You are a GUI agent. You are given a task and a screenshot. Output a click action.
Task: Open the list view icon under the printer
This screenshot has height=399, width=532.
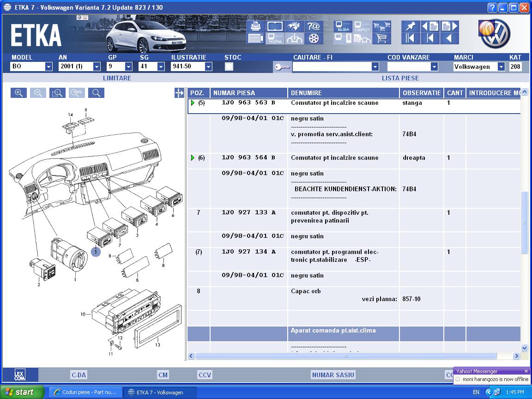(256, 38)
